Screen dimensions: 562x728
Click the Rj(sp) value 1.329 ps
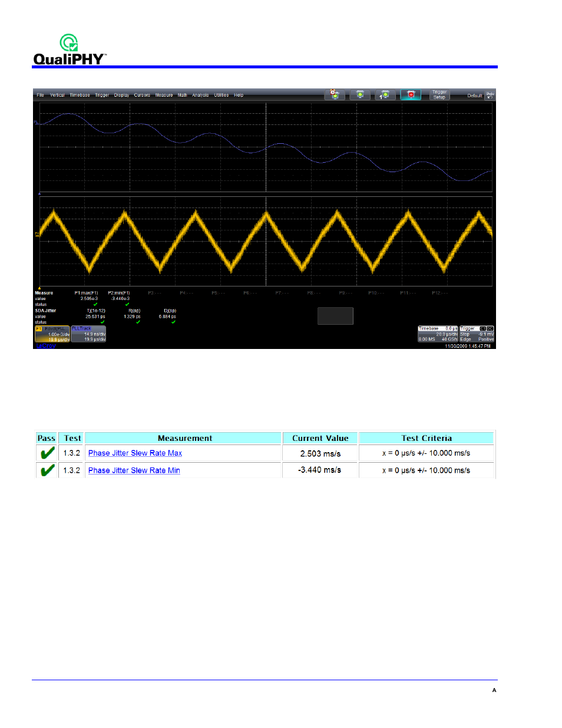[132, 317]
